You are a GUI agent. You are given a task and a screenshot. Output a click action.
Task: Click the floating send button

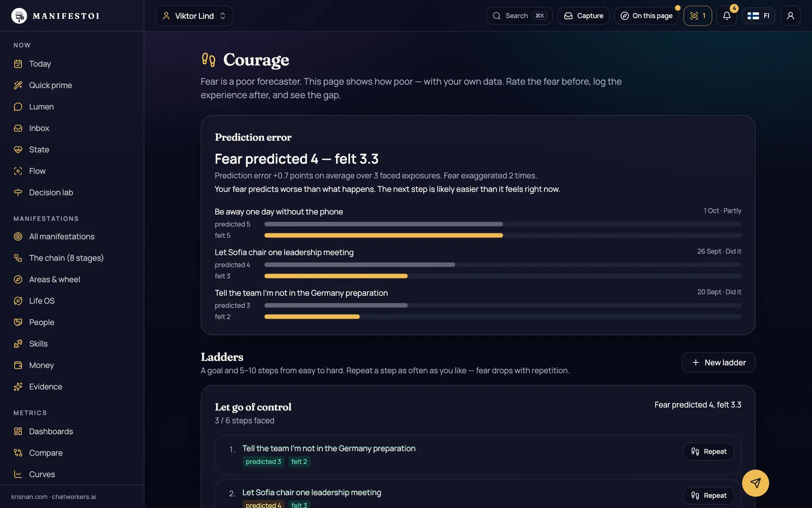tap(755, 483)
